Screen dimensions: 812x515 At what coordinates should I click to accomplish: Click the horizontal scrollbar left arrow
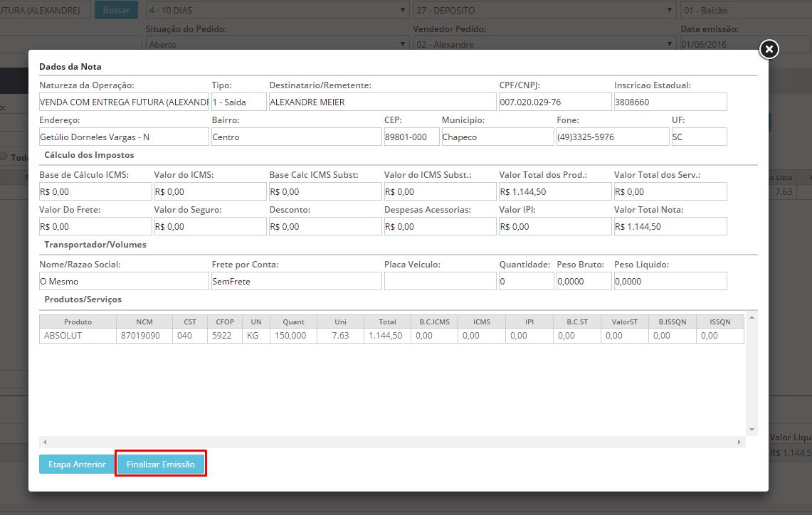pyautogui.click(x=45, y=442)
